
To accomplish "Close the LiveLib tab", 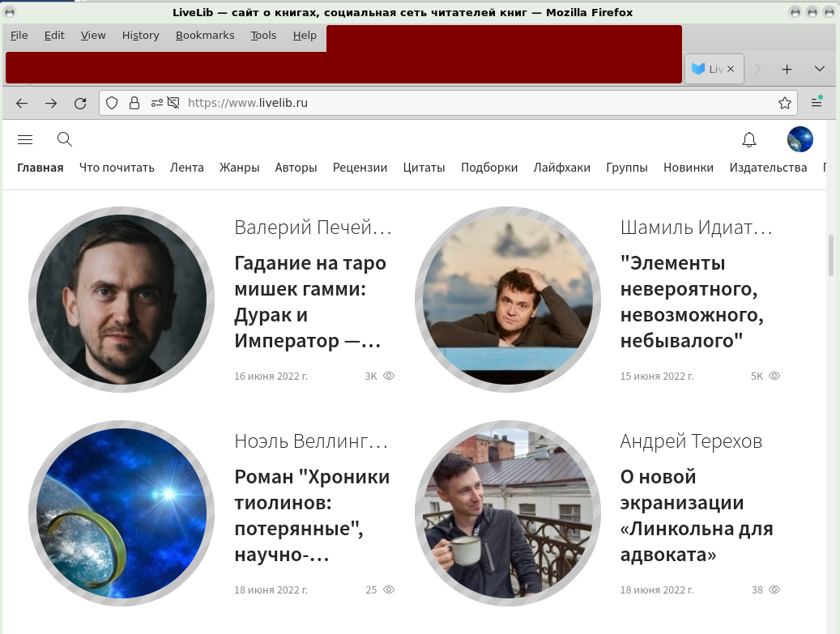I will (x=731, y=69).
